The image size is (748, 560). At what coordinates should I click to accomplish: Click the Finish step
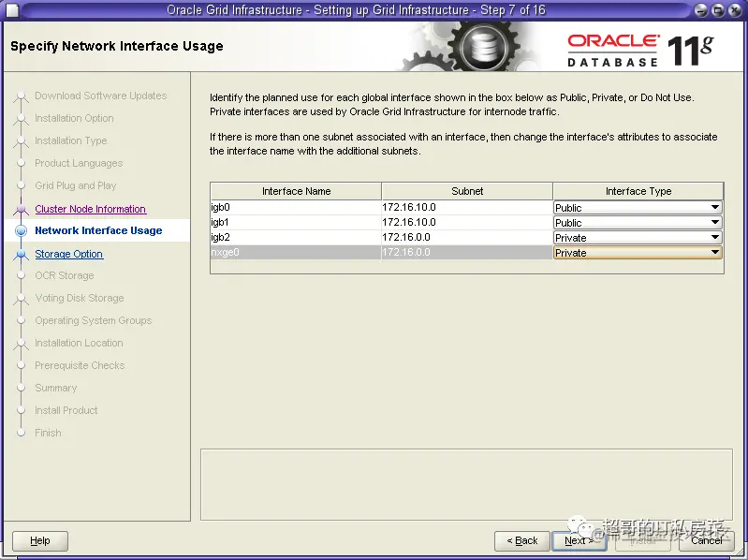pyautogui.click(x=48, y=433)
